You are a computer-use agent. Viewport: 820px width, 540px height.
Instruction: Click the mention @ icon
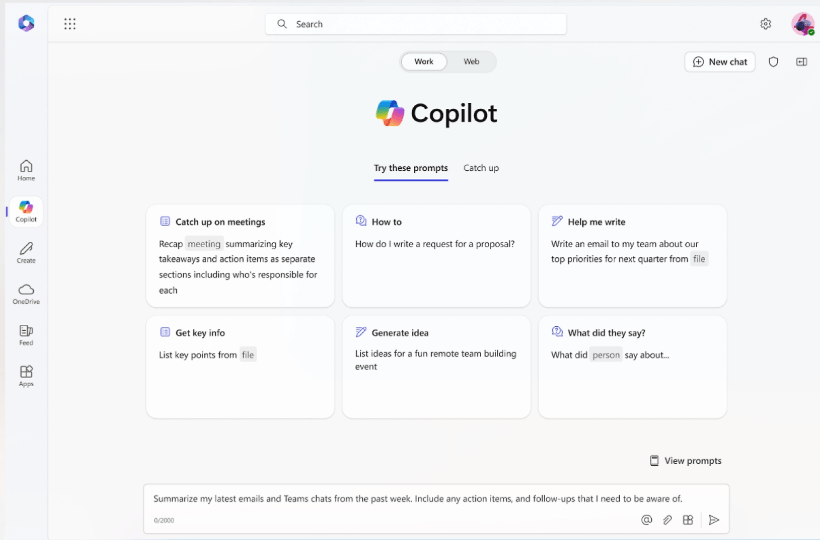click(646, 520)
